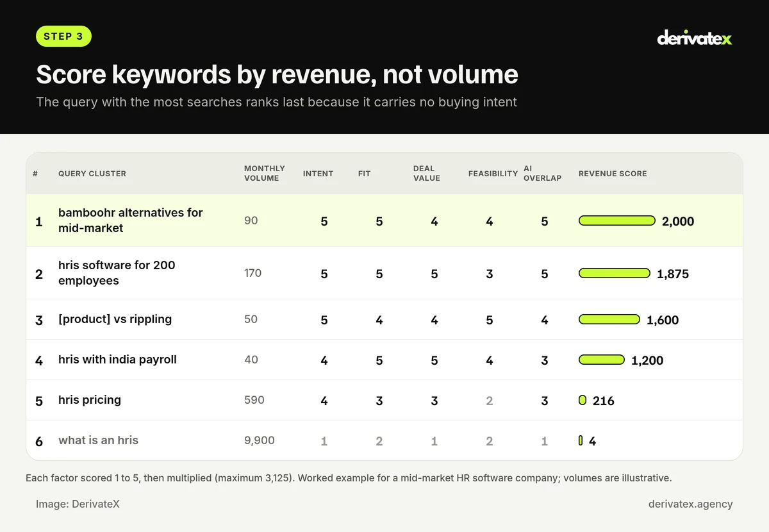The width and height of the screenshot is (769, 532).
Task: Select the 'what is an hris' query
Action: pos(98,440)
